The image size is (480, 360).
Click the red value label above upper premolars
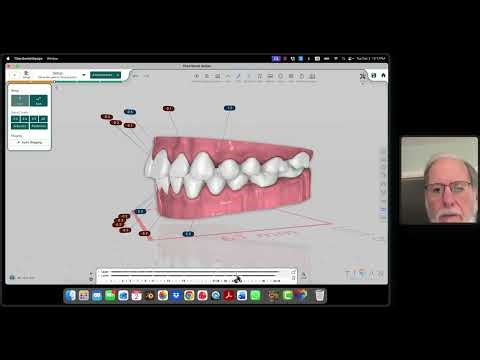pos(169,108)
